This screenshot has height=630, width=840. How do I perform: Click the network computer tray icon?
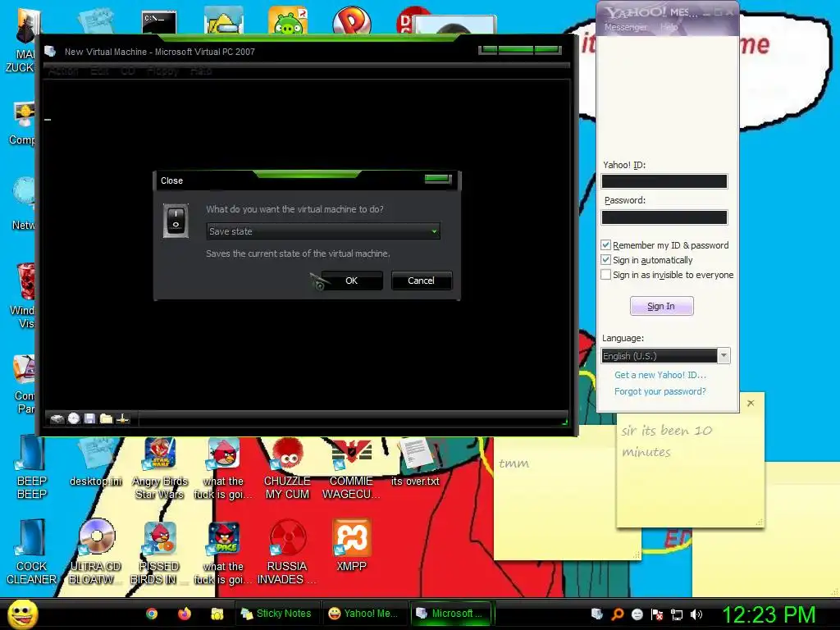(x=677, y=614)
